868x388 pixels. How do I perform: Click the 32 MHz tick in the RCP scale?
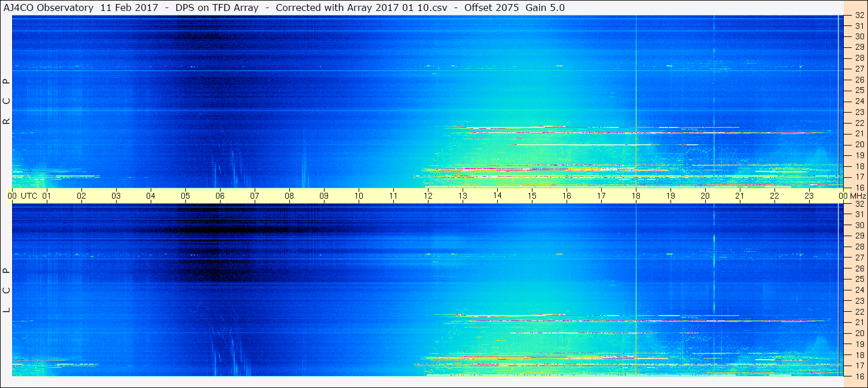pyautogui.click(x=859, y=16)
